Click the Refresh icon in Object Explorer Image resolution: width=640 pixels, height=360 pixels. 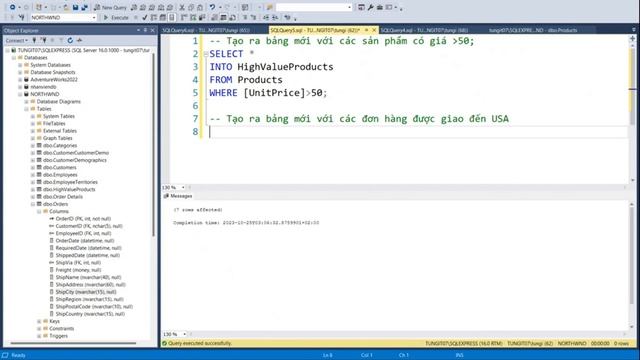(x=70, y=40)
